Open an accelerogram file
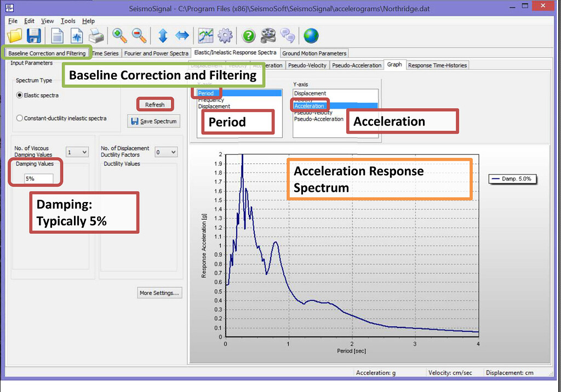 point(14,35)
